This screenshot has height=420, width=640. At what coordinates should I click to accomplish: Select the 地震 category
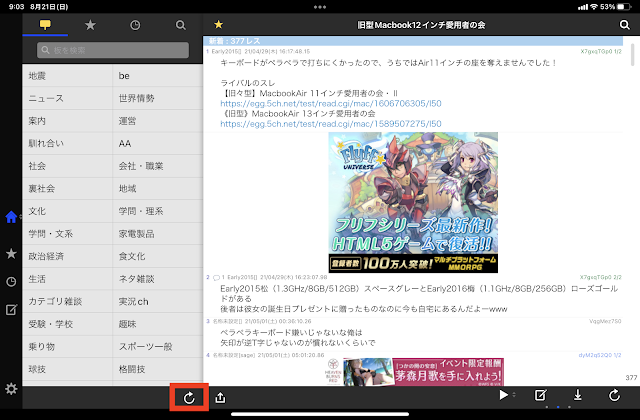click(x=67, y=76)
